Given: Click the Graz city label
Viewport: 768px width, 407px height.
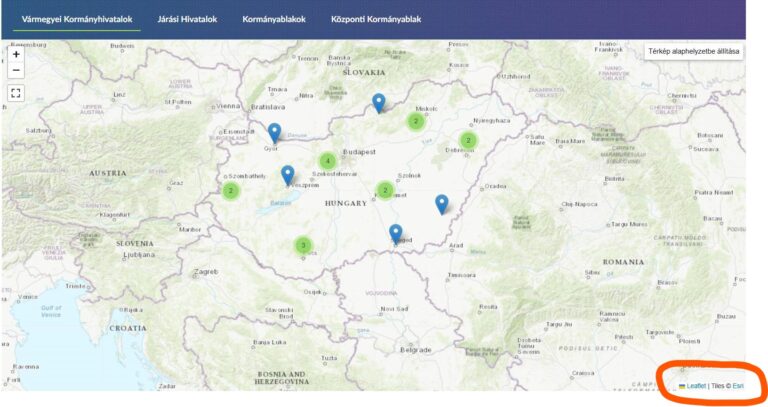Looking at the screenshot, I should 176,183.
